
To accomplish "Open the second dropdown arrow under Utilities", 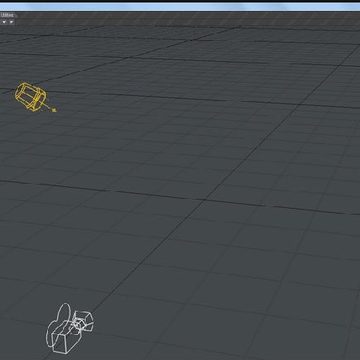I will click(x=12, y=22).
